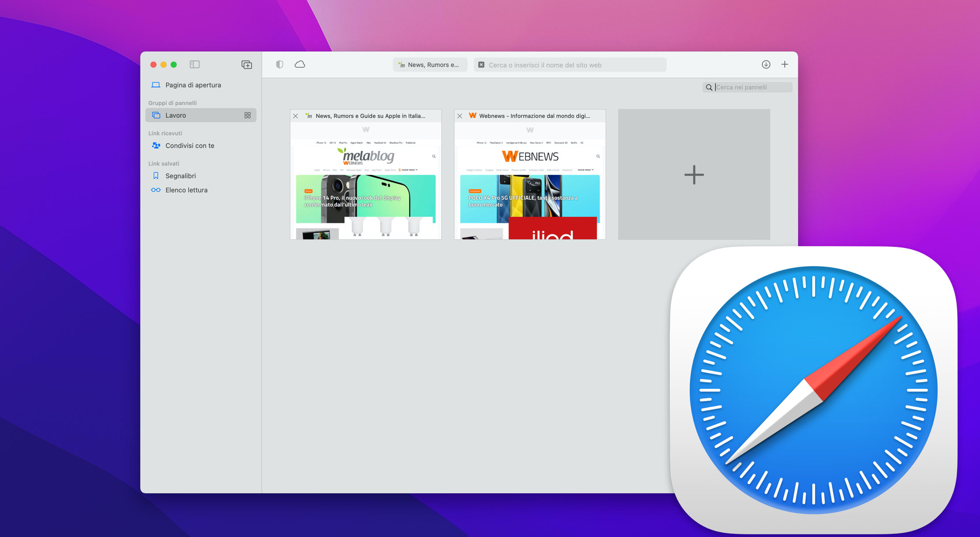
Task: Click the search icon in Cerca nei pannelli
Action: click(709, 87)
